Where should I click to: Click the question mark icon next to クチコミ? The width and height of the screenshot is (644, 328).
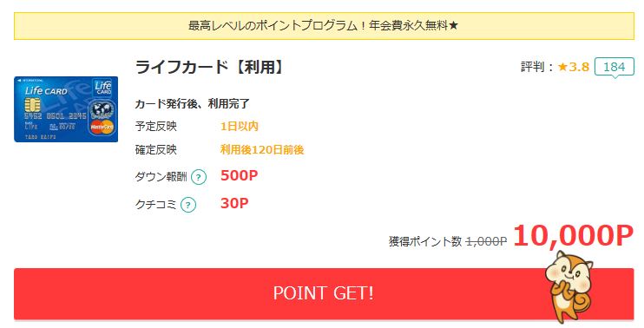click(188, 205)
